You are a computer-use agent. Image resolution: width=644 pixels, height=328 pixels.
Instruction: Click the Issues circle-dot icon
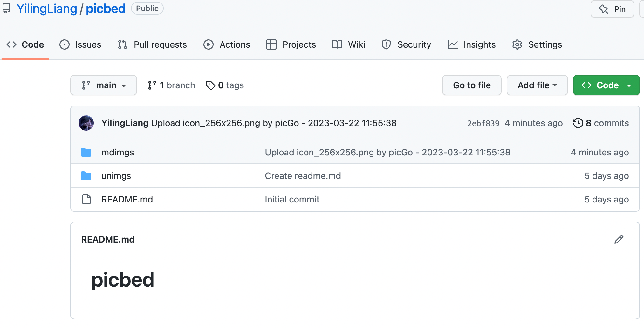(x=65, y=44)
